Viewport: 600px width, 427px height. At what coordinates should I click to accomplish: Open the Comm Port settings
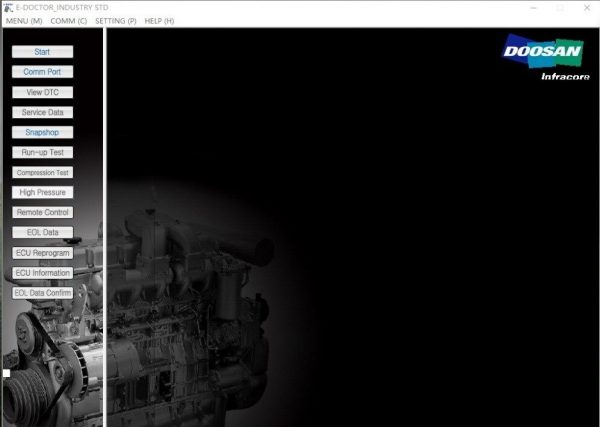pos(42,72)
